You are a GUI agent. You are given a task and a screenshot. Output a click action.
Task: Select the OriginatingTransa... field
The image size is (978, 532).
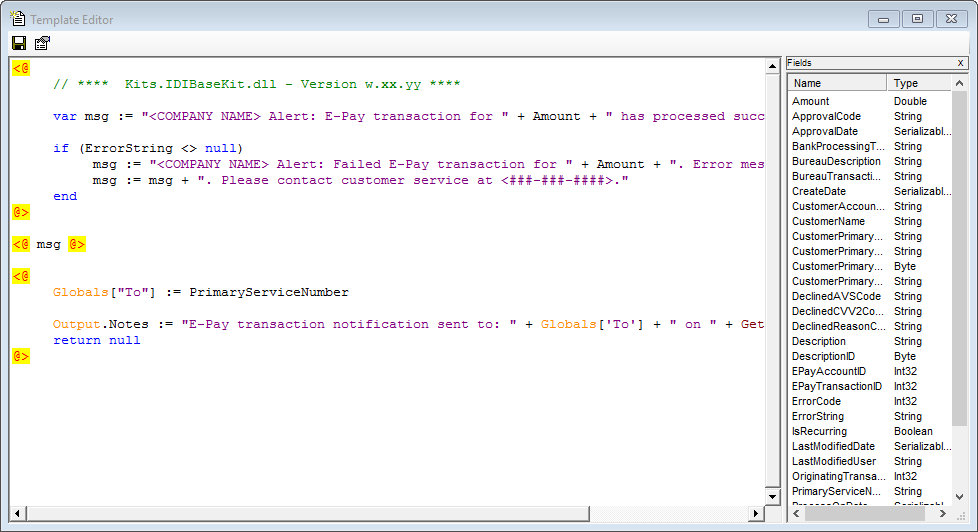coord(870,476)
